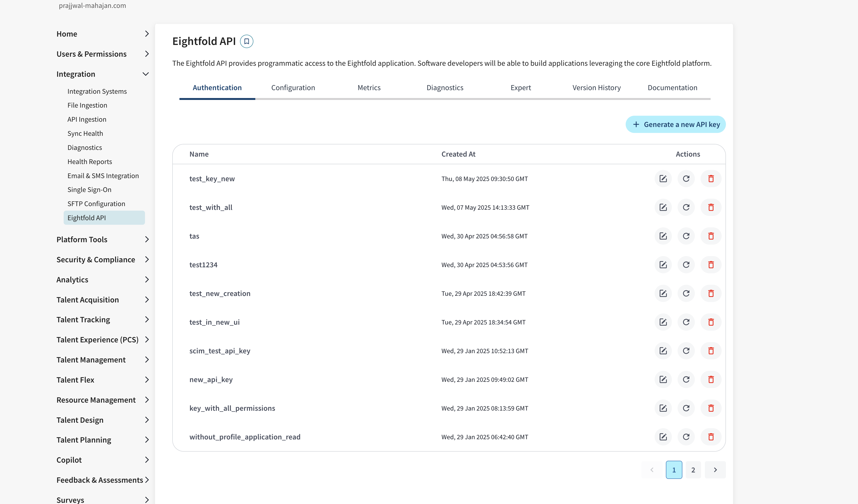Image resolution: width=858 pixels, height=504 pixels.
Task: Open Integration Systems in sidebar
Action: (97, 92)
